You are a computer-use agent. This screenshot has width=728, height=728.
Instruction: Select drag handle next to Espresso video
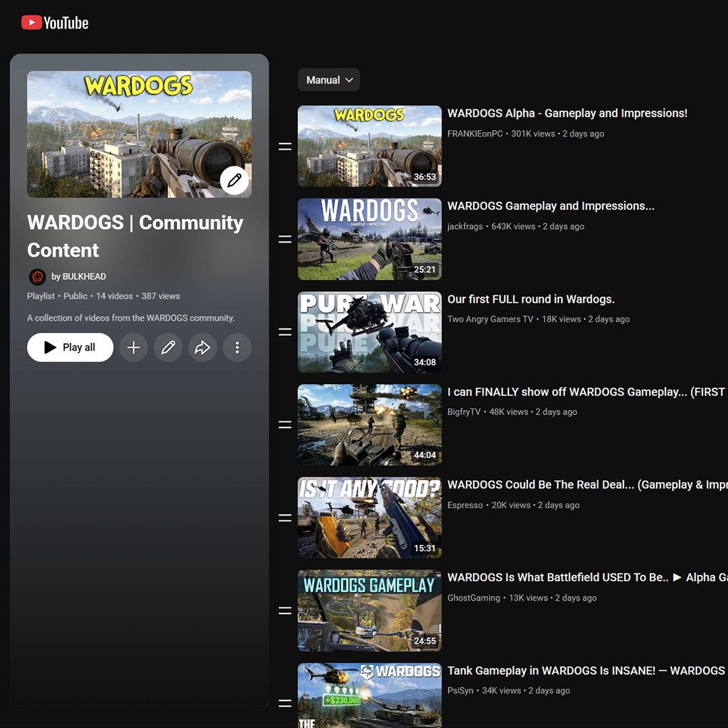pyautogui.click(x=285, y=518)
